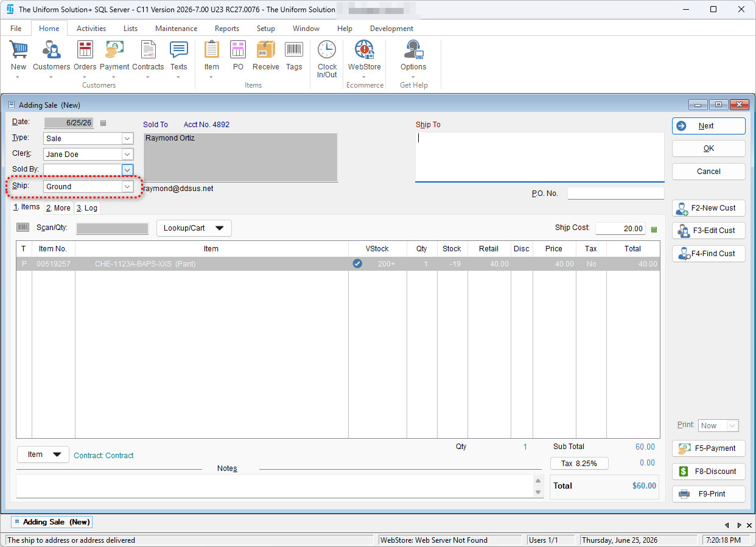Click the P.O. No. input field

(615, 193)
